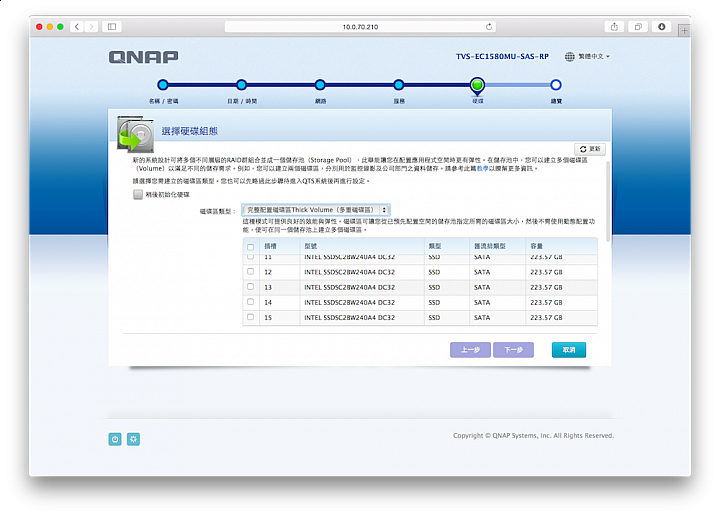Jump to the 網路 wizard step
The height and width of the screenshot is (518, 720).
(320, 85)
